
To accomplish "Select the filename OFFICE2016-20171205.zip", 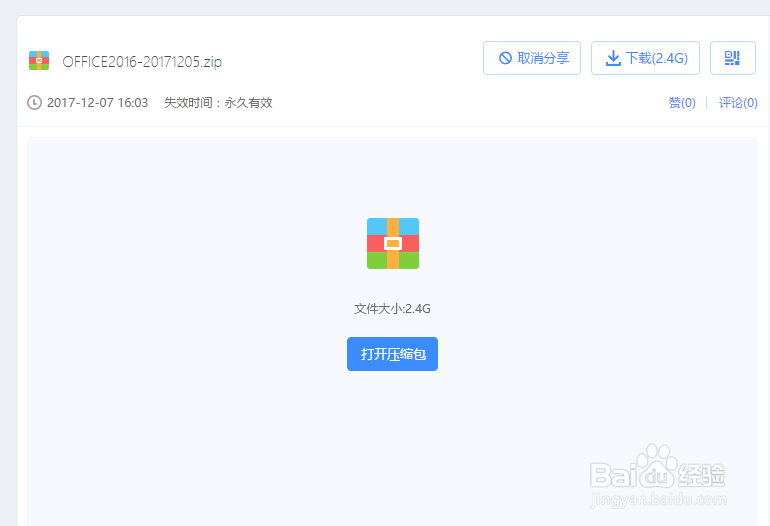I will [x=142, y=62].
